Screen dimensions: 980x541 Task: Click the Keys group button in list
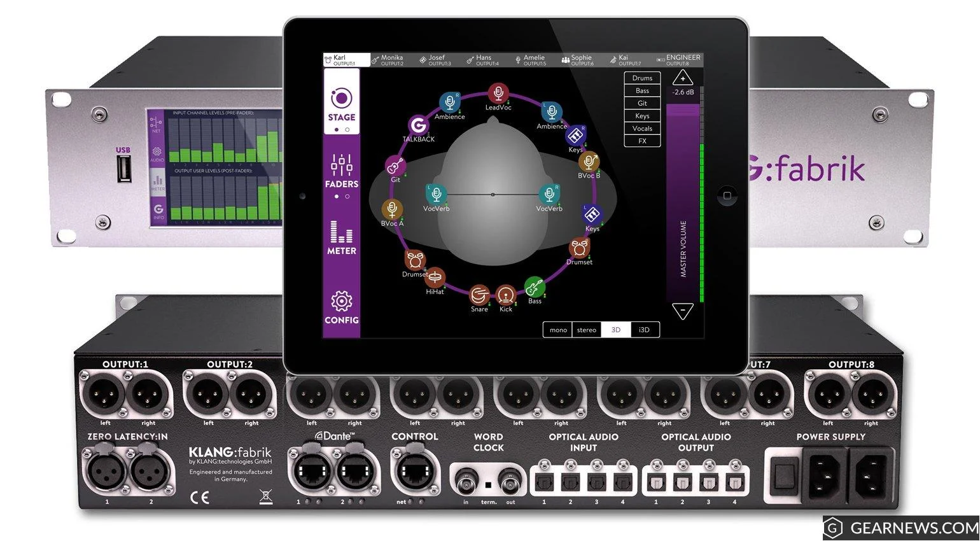(642, 116)
